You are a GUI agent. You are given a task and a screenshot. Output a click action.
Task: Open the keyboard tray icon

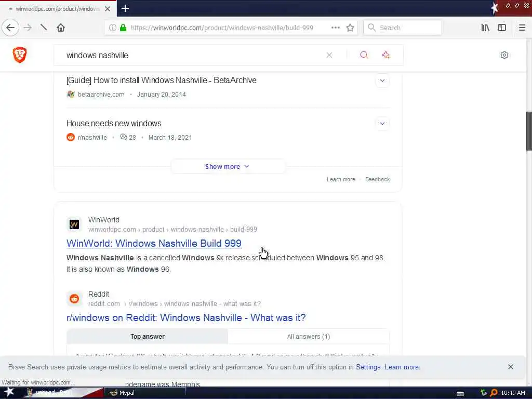[x=460, y=393]
